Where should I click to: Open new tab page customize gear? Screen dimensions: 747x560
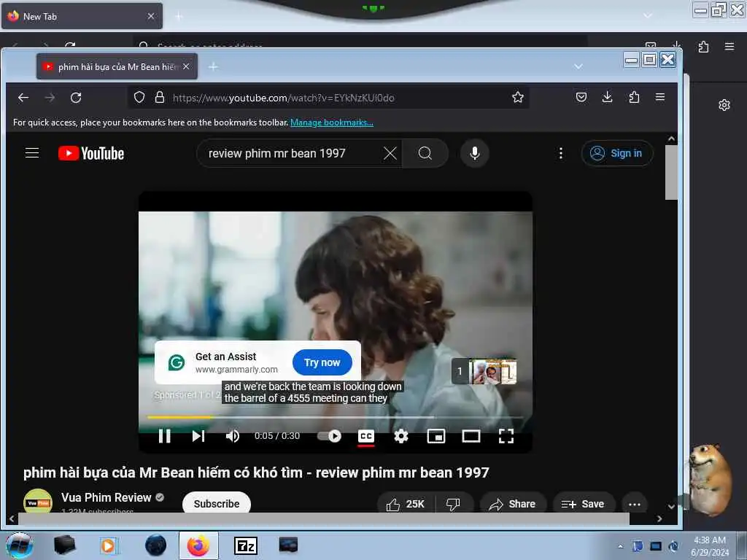coord(724,105)
